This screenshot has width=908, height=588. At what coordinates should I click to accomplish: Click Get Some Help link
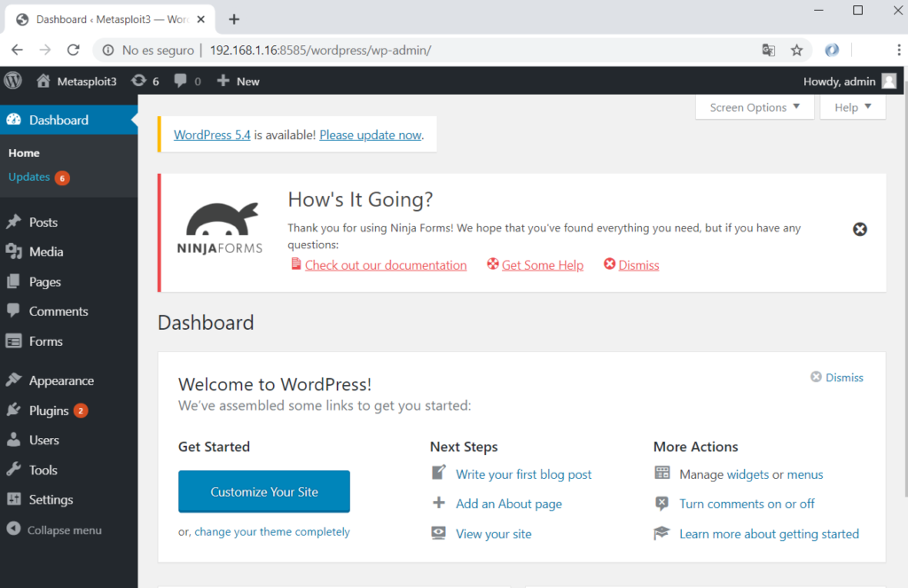(543, 265)
